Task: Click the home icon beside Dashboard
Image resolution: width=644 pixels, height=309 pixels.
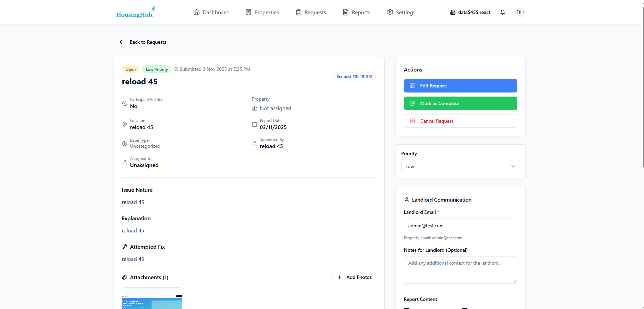Action: (x=196, y=12)
